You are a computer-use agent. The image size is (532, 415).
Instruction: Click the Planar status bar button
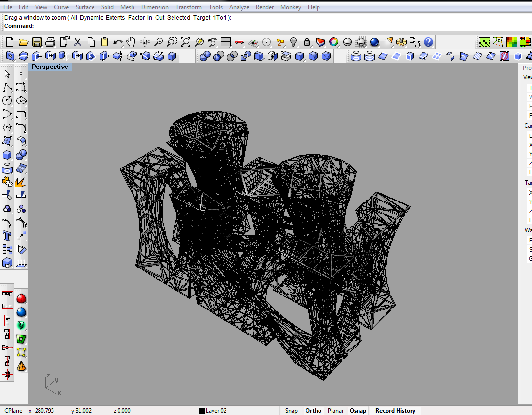tap(335, 411)
